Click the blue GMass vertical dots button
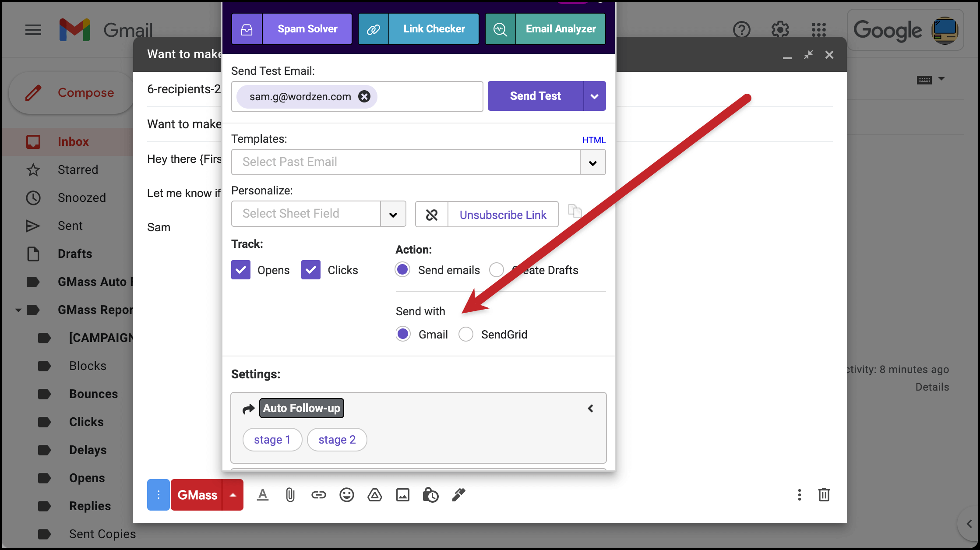980x550 pixels. pos(159,495)
